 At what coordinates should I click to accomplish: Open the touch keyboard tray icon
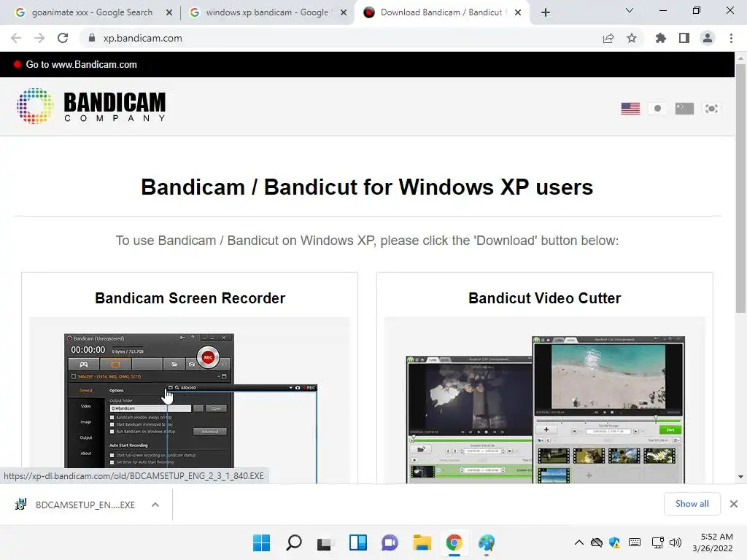point(635,542)
